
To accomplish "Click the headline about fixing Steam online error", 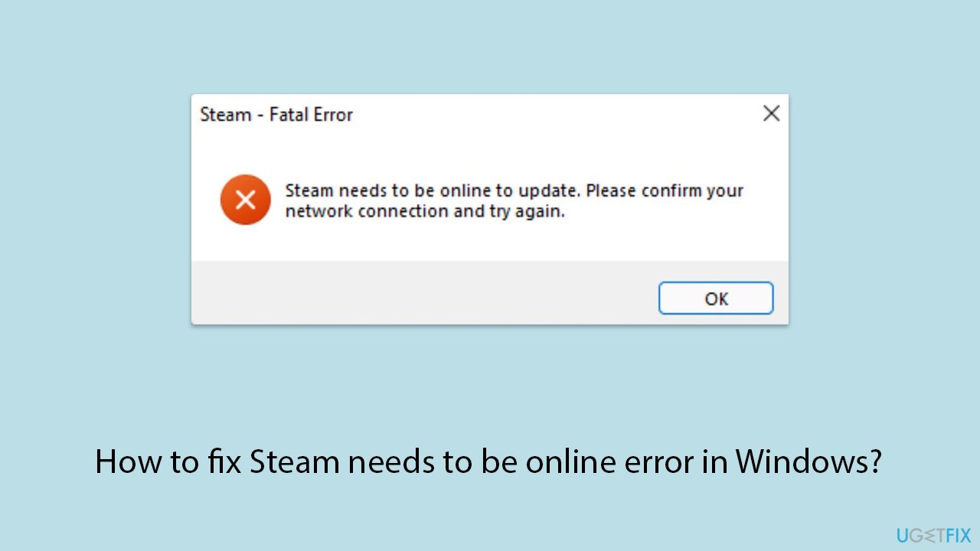I will point(490,461).
